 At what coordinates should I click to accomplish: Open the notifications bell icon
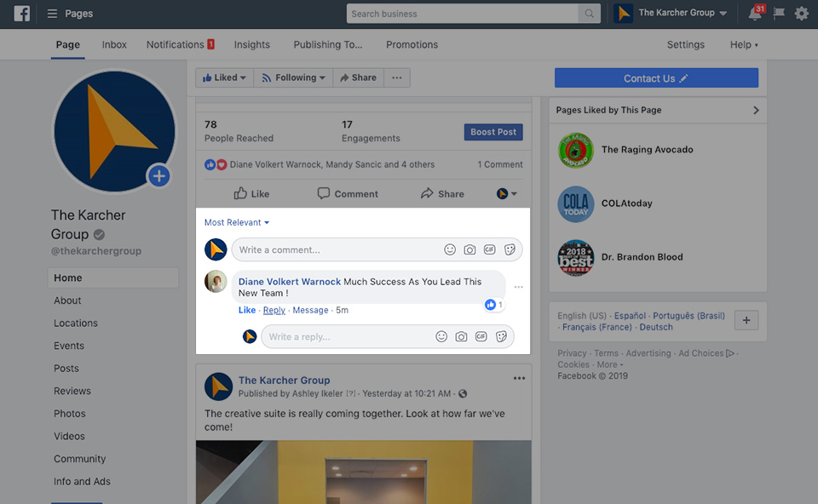point(755,14)
